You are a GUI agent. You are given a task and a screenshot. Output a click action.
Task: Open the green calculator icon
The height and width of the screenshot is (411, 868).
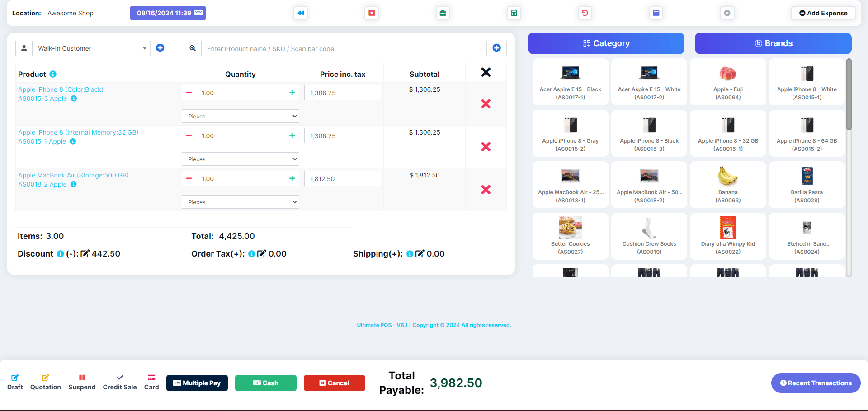[x=514, y=13]
